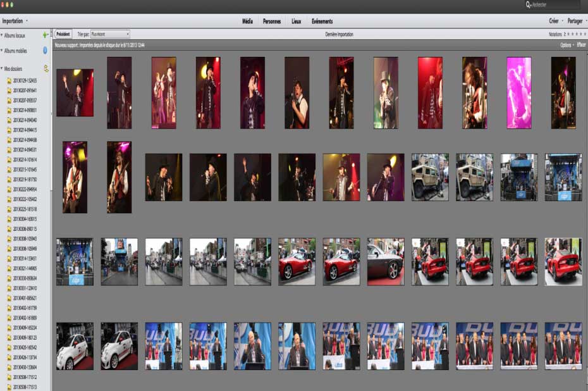Screen dimensions: 588x391
Task: Switch to the Média tab
Action: click(247, 22)
